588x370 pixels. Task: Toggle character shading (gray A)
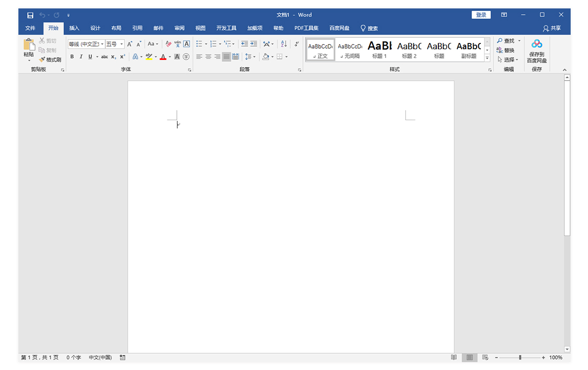177,57
